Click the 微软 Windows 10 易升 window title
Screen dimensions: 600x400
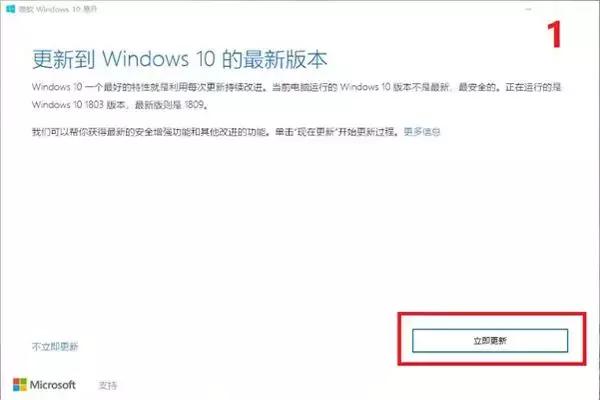pyautogui.click(x=58, y=9)
